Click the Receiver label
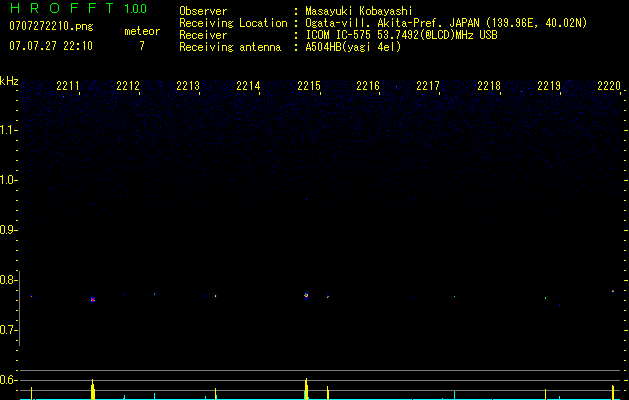 coord(203,35)
